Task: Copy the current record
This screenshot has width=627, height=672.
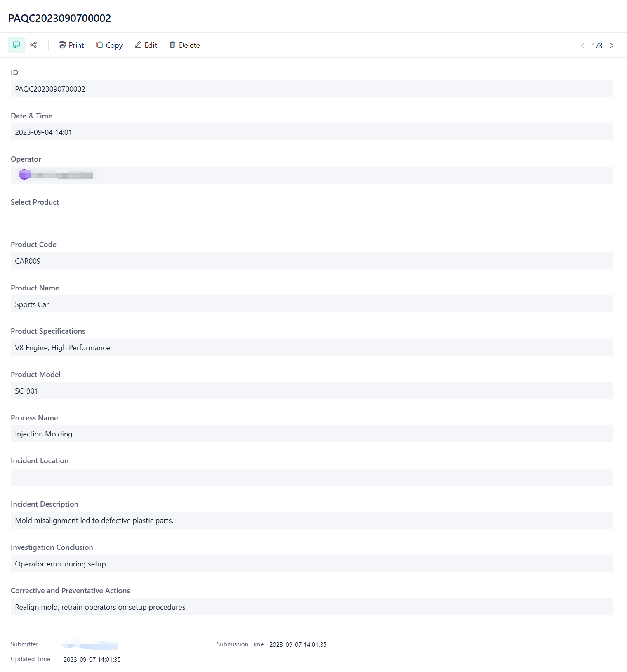Action: pyautogui.click(x=109, y=45)
